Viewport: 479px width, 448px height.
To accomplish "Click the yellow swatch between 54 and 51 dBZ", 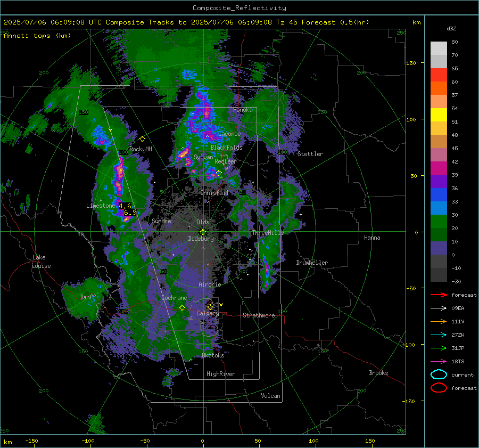I will coord(439,115).
